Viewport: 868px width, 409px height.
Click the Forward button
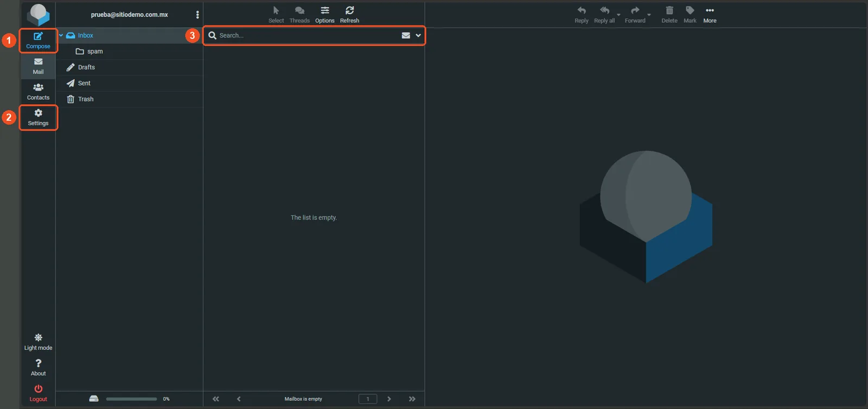point(635,15)
